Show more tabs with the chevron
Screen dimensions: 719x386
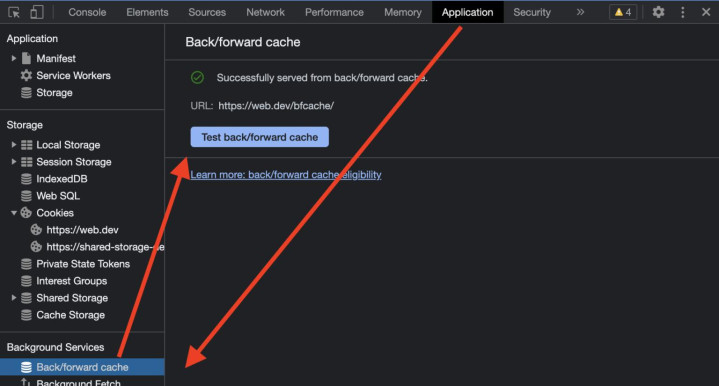(x=581, y=12)
